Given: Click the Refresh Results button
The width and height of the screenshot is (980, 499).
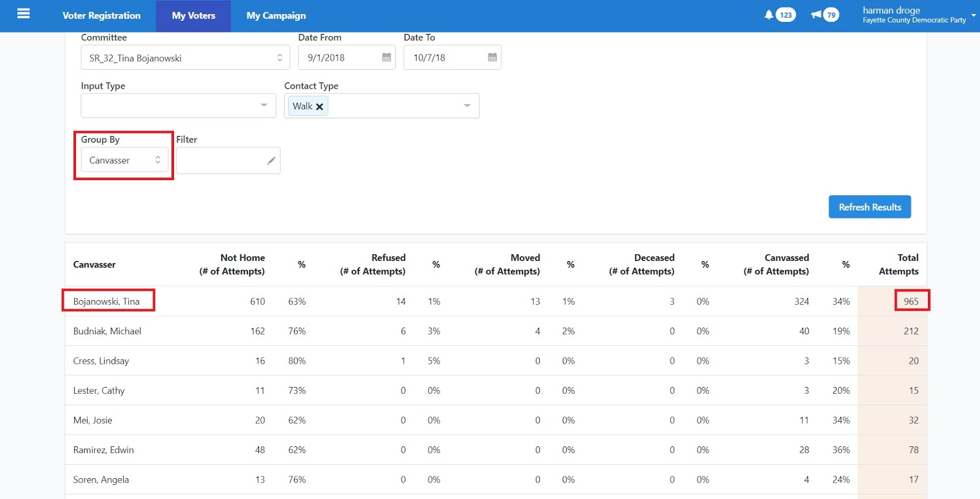Looking at the screenshot, I should [x=870, y=207].
